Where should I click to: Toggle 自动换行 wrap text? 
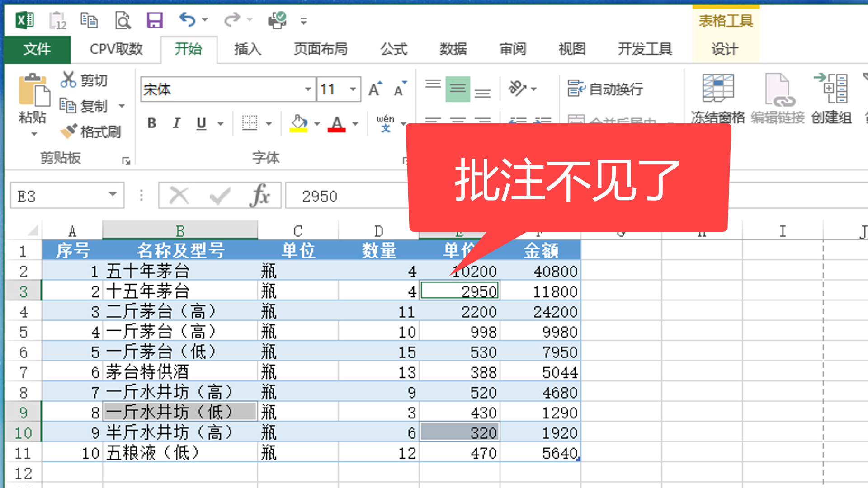[605, 89]
